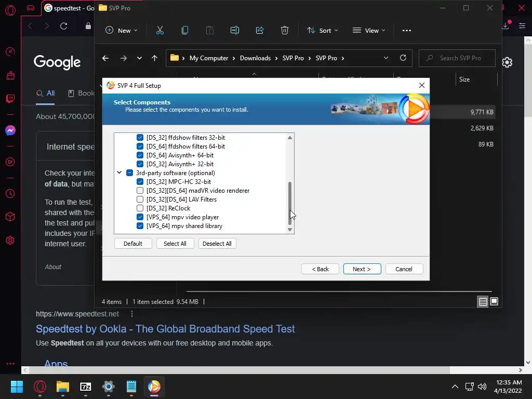Switch to speedtest Google browser tab

[70, 8]
